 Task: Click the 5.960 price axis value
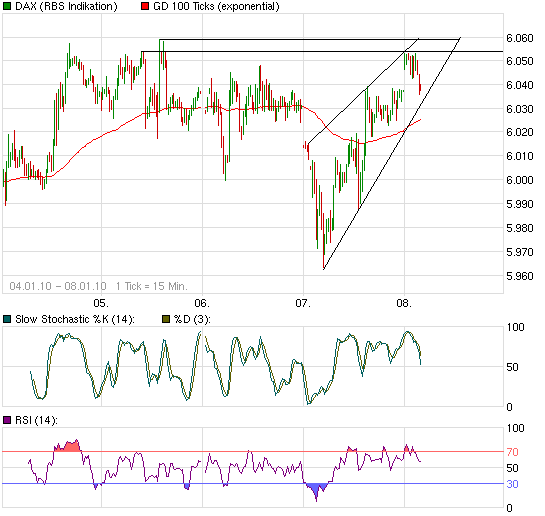click(520, 276)
